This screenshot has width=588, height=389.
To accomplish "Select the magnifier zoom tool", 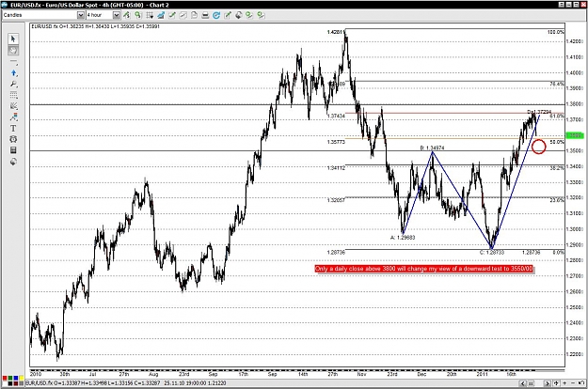I will click(x=13, y=84).
